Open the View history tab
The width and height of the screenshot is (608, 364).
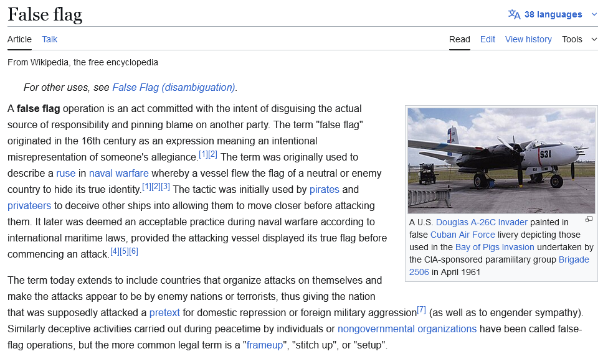coord(528,39)
